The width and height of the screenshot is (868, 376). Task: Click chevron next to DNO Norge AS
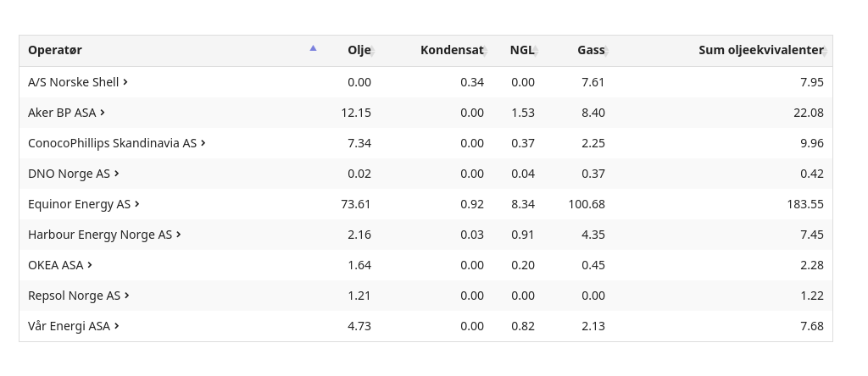(117, 174)
